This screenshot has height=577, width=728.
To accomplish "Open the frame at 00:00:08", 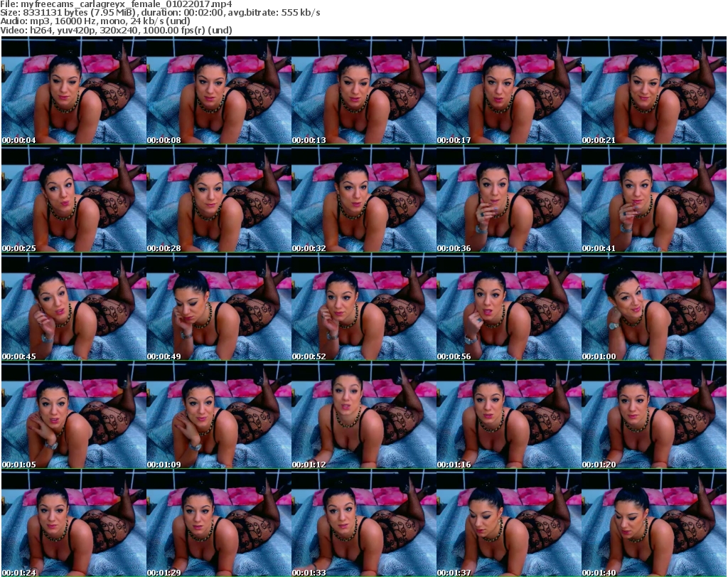I will pyautogui.click(x=219, y=90).
